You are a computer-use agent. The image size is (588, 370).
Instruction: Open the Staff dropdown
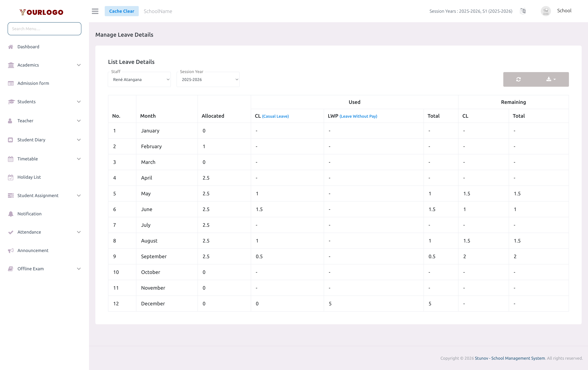point(139,80)
